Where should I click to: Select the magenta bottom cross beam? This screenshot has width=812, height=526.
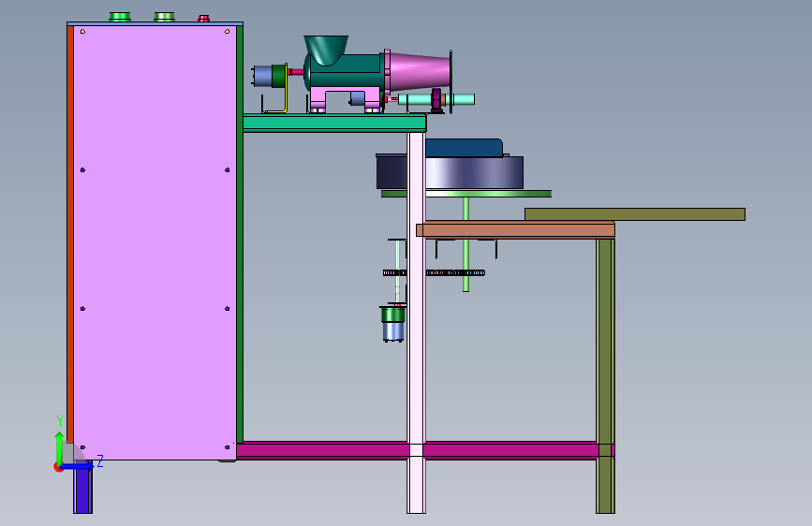pyautogui.click(x=424, y=450)
